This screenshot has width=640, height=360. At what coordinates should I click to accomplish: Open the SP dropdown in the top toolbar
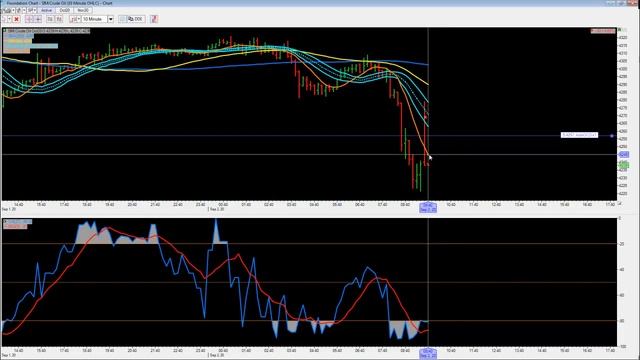pyautogui.click(x=32, y=10)
